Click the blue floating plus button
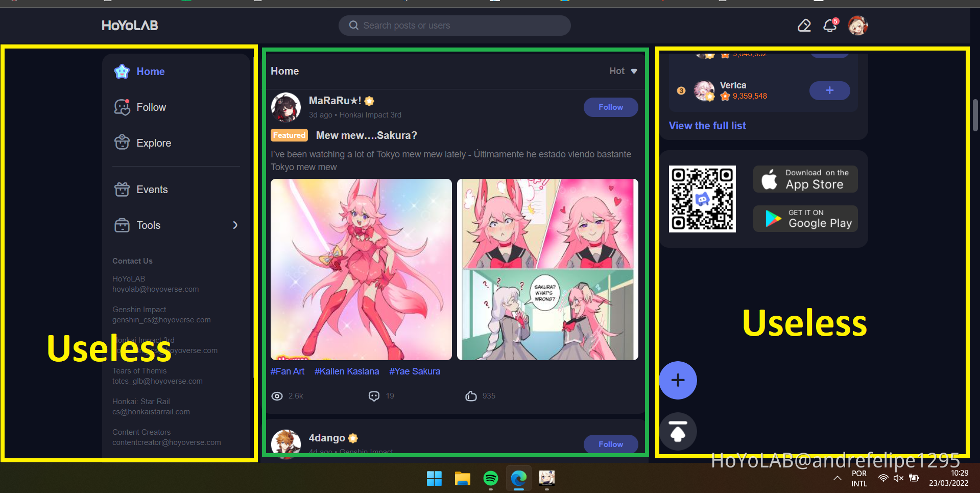 tap(678, 380)
